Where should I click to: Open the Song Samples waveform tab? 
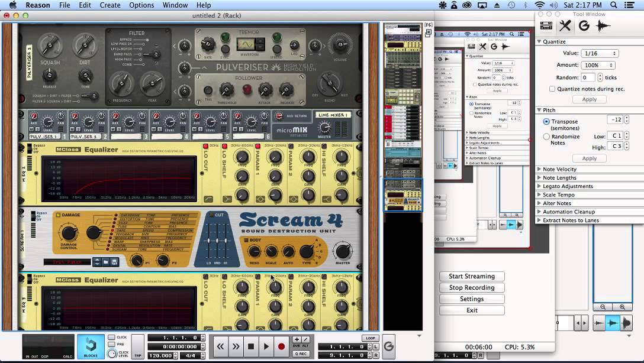pyautogui.click(x=603, y=26)
